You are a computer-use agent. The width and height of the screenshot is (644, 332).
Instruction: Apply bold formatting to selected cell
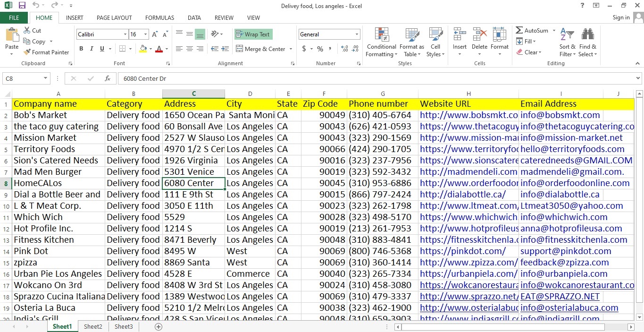point(81,49)
